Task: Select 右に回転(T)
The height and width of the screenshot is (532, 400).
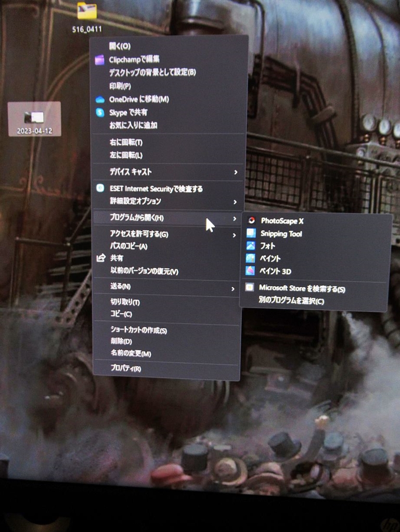Action: click(126, 142)
